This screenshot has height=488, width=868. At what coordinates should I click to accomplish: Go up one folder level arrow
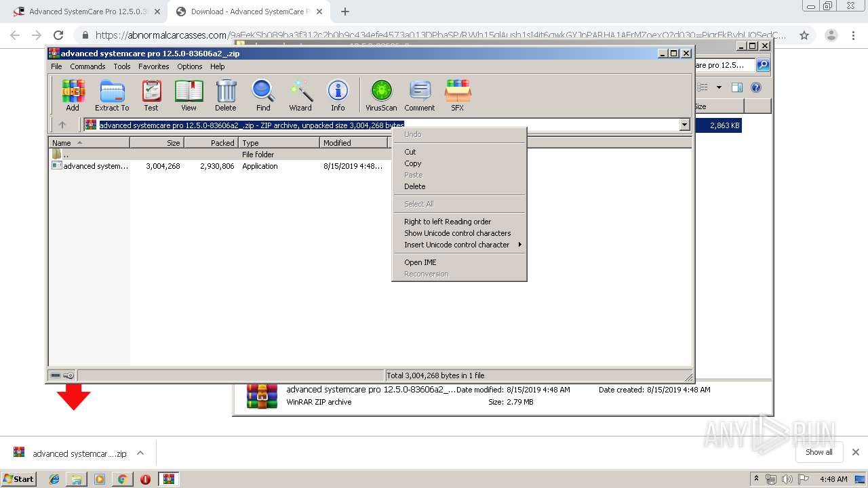[x=62, y=125]
